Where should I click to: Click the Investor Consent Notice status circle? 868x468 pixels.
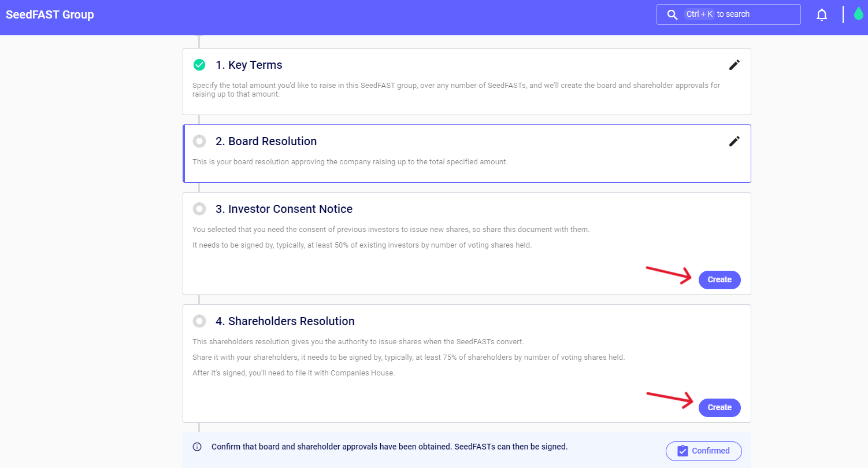point(199,209)
